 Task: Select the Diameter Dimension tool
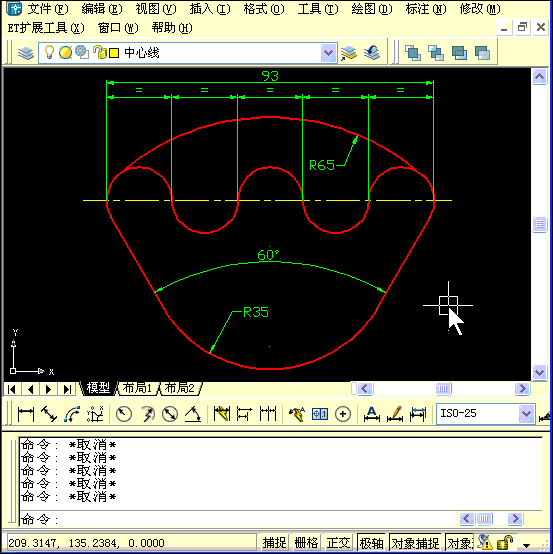170,414
